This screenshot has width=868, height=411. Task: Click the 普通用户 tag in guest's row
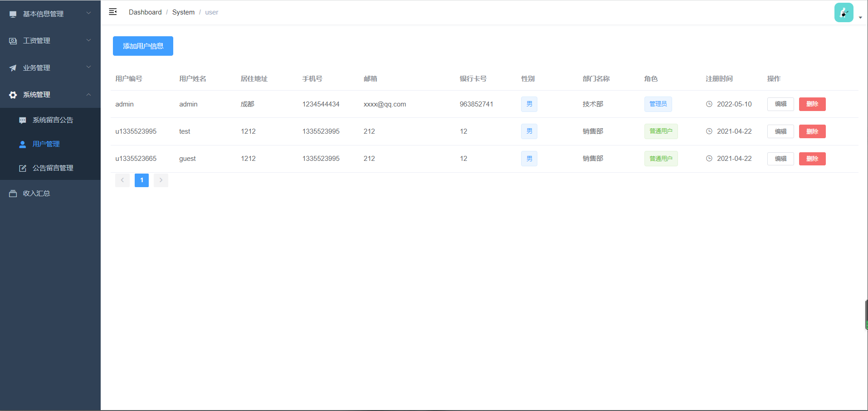tap(661, 159)
